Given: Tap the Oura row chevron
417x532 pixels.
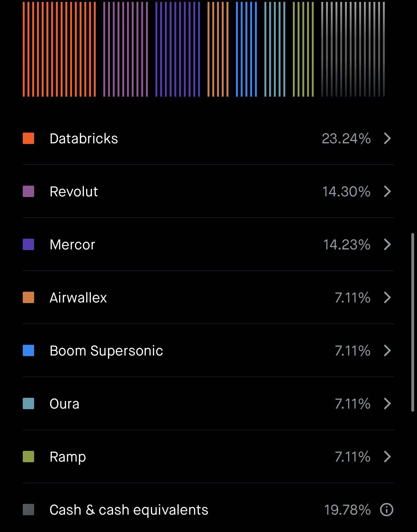Looking at the screenshot, I should pos(387,403).
